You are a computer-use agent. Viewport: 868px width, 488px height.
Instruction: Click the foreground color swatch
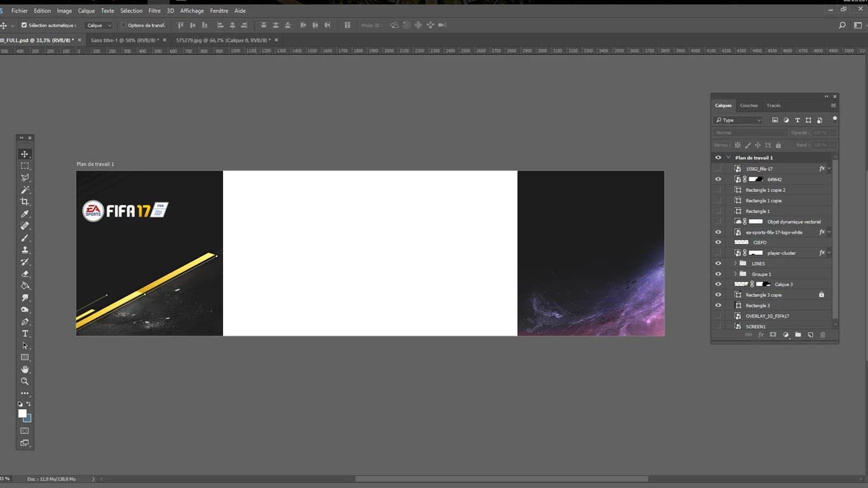[x=22, y=413]
